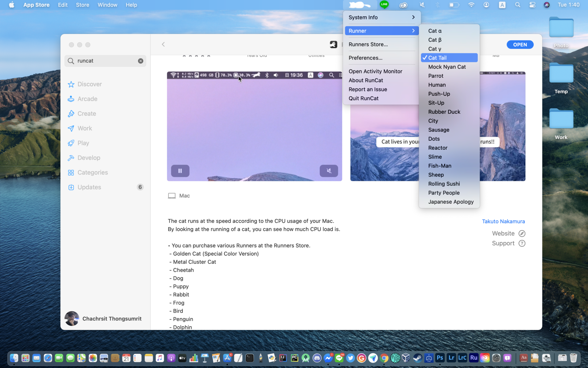Switch runner to Human
Screen dimensions: 588x368
[449, 85]
